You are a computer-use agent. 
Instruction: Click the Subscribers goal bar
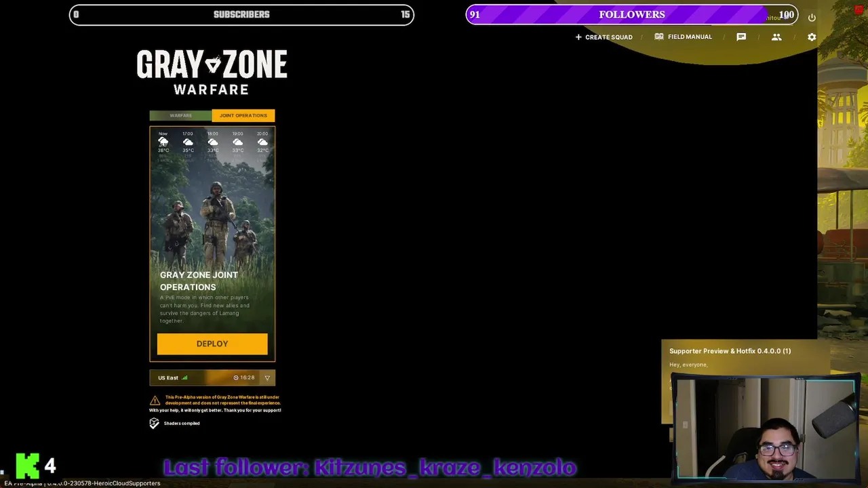pos(241,14)
